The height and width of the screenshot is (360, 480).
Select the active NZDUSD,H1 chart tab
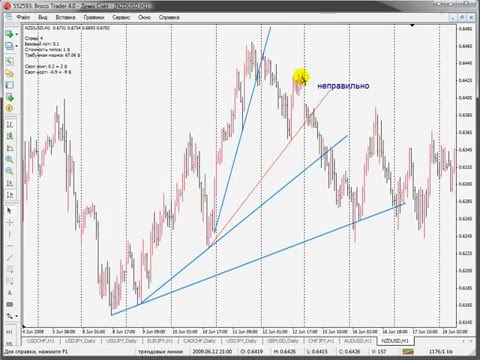pos(395,341)
